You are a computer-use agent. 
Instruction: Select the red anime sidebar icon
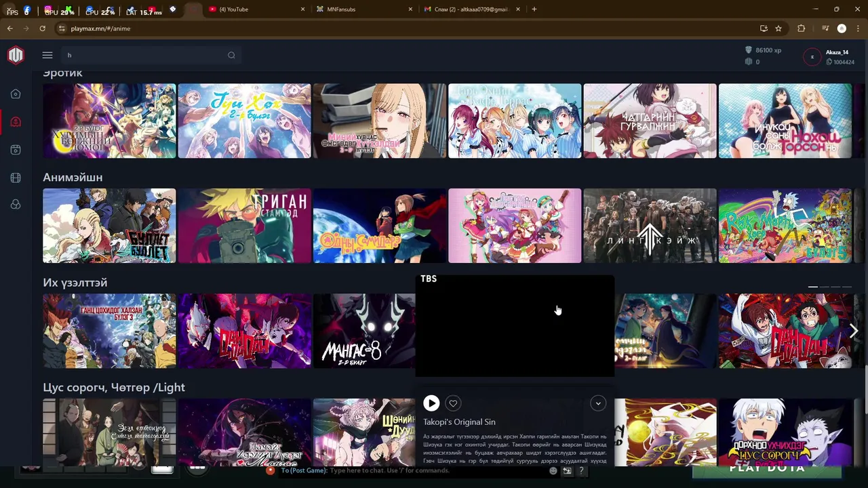[x=16, y=122]
